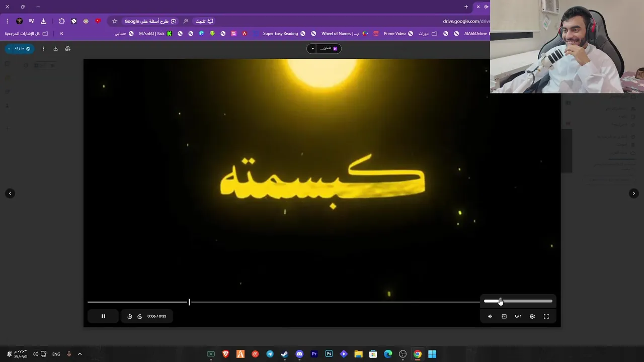Open the taskbar clock and date
Viewport: 644px width, 362px height.
pyautogui.click(x=21, y=354)
